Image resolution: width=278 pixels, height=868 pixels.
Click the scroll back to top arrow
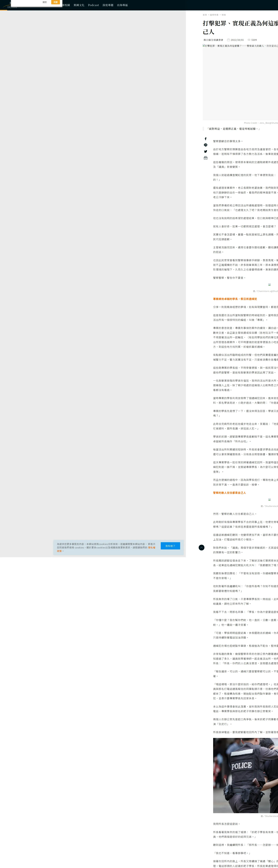tap(201, 548)
